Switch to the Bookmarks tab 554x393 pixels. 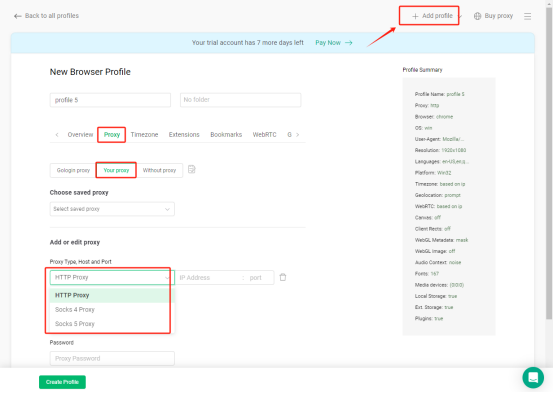tap(226, 135)
